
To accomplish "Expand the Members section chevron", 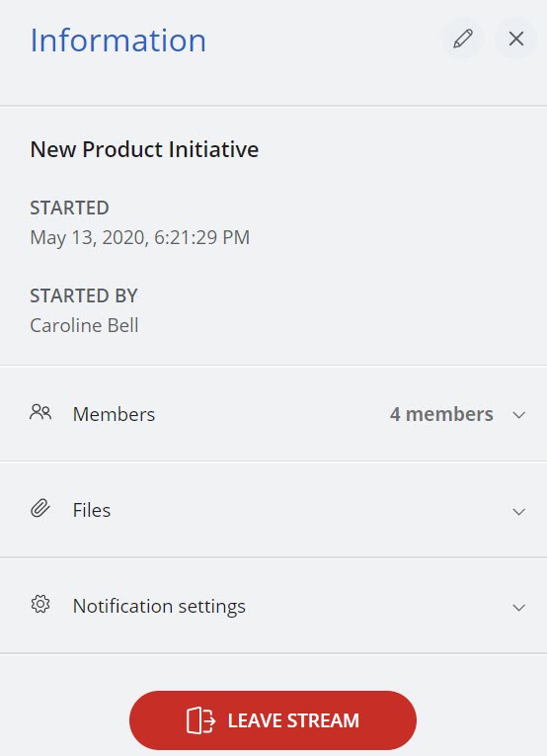I will tap(518, 415).
